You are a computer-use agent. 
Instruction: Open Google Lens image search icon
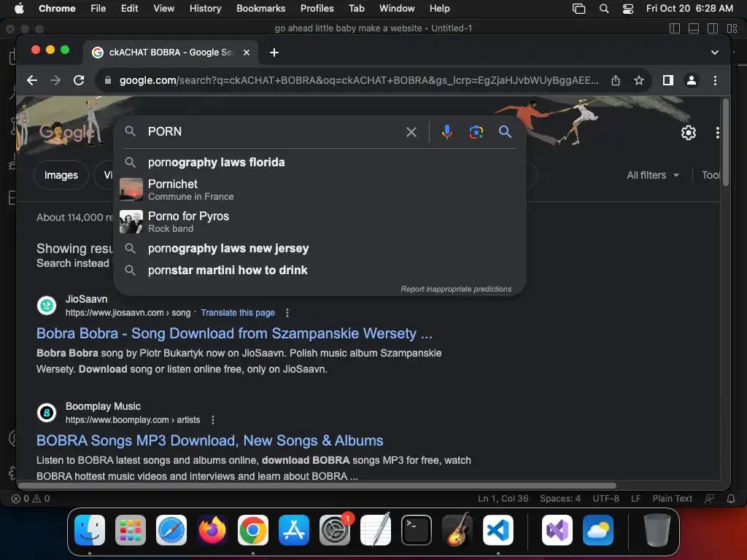(x=476, y=132)
